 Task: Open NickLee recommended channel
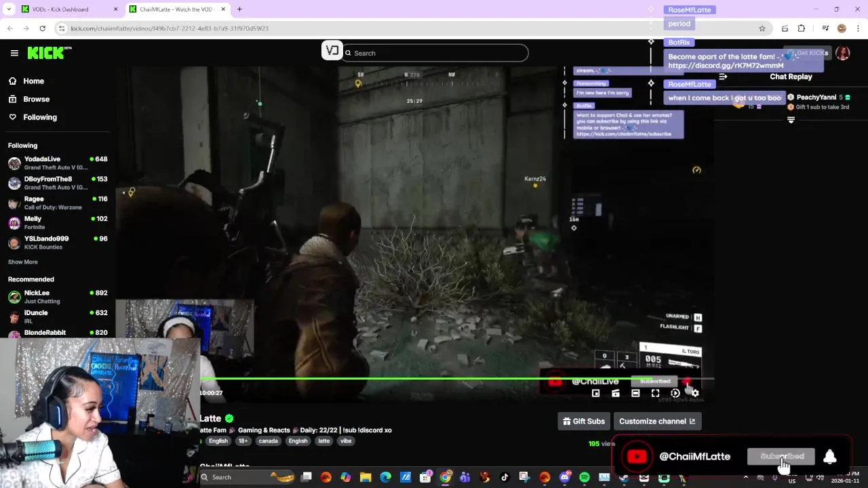point(58,297)
